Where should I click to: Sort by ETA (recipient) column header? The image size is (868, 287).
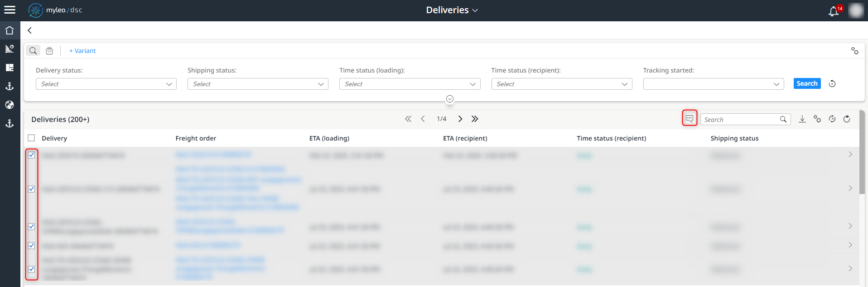(x=465, y=138)
